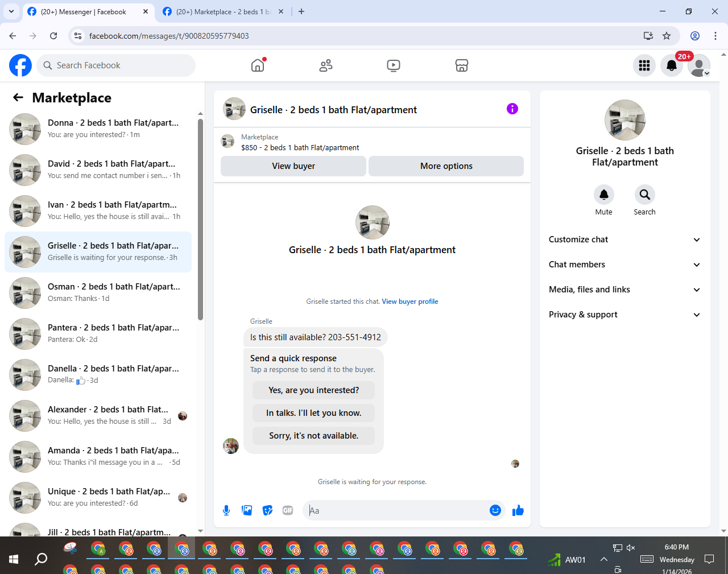Send a voice clip with microphone icon
The height and width of the screenshot is (574, 728).
point(226,510)
